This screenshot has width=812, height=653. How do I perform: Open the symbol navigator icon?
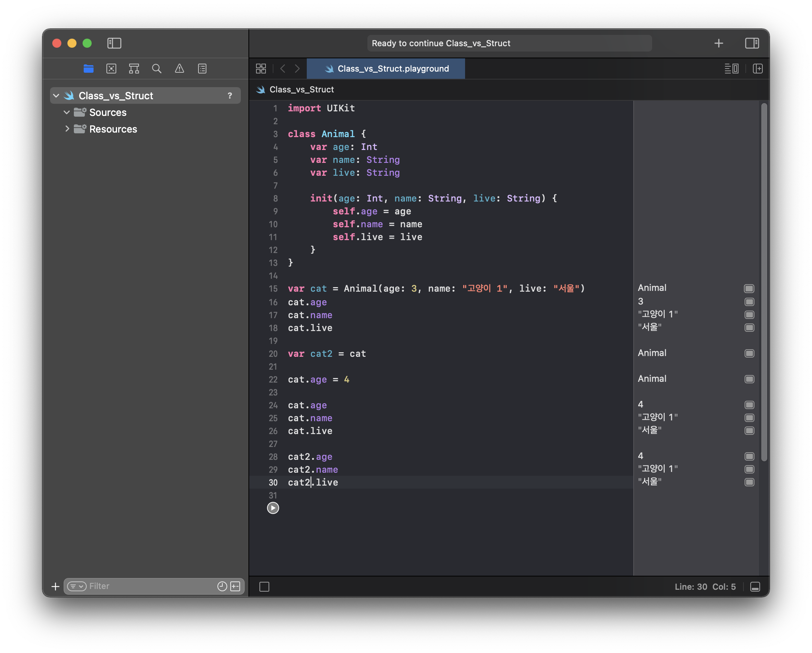click(x=134, y=69)
